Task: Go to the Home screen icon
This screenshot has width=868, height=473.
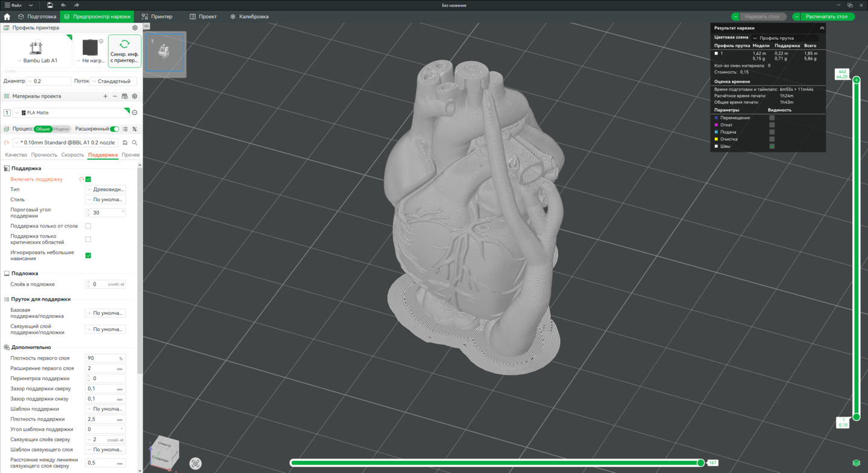Action: [7, 17]
